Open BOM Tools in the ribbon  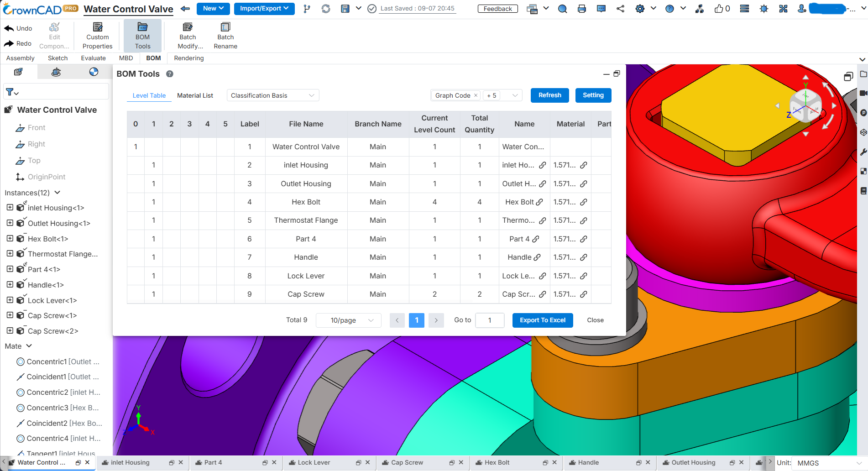142,36
